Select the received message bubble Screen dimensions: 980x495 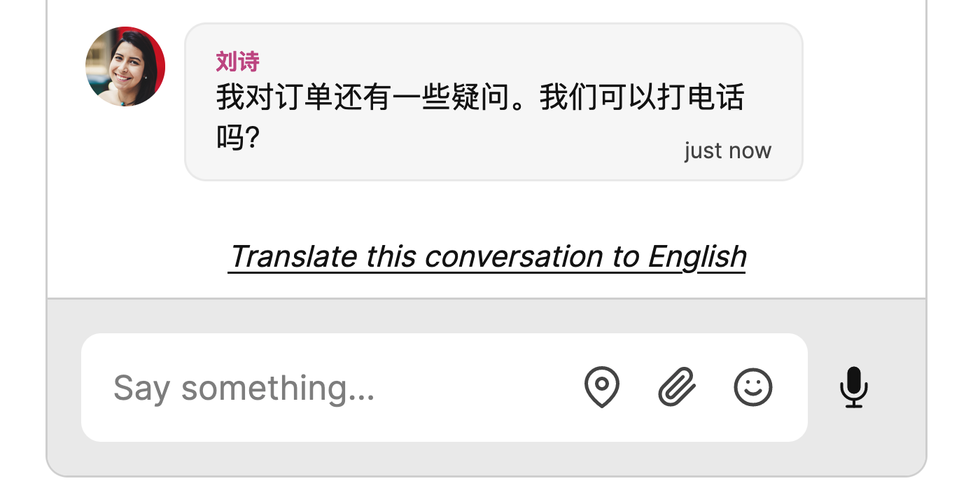tap(490, 102)
